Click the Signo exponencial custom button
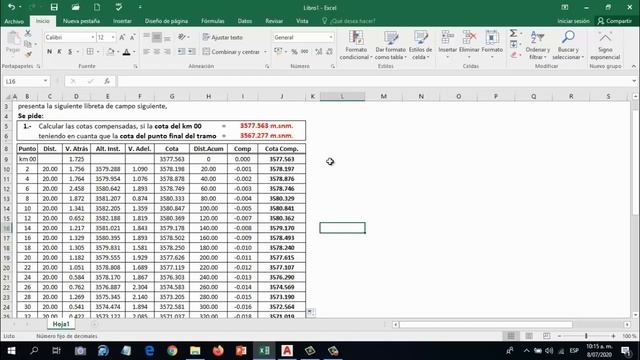Image resolution: width=640 pixels, height=360 pixels. pyautogui.click(x=605, y=45)
